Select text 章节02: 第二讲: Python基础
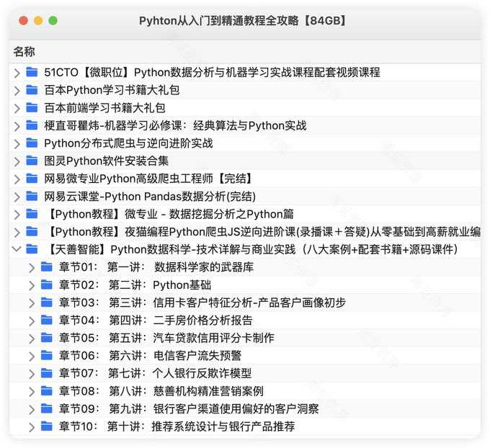This screenshot has width=490, height=448. (x=135, y=285)
